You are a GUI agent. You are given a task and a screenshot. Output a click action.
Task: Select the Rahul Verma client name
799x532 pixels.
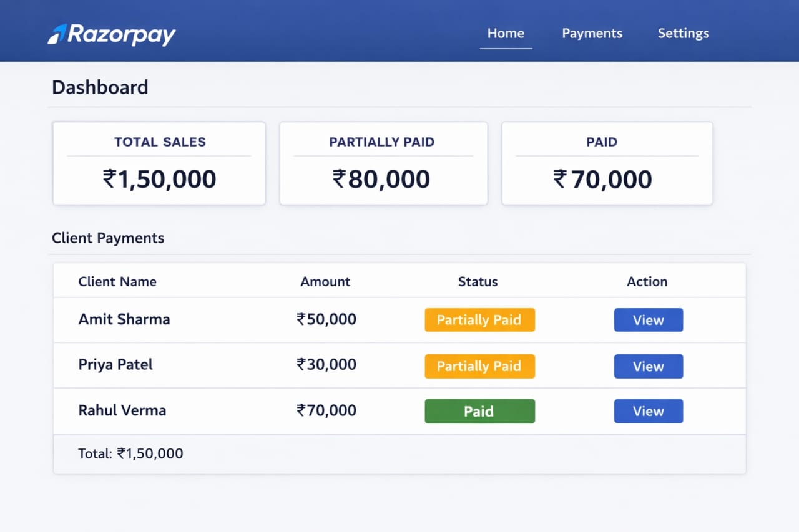(122, 410)
